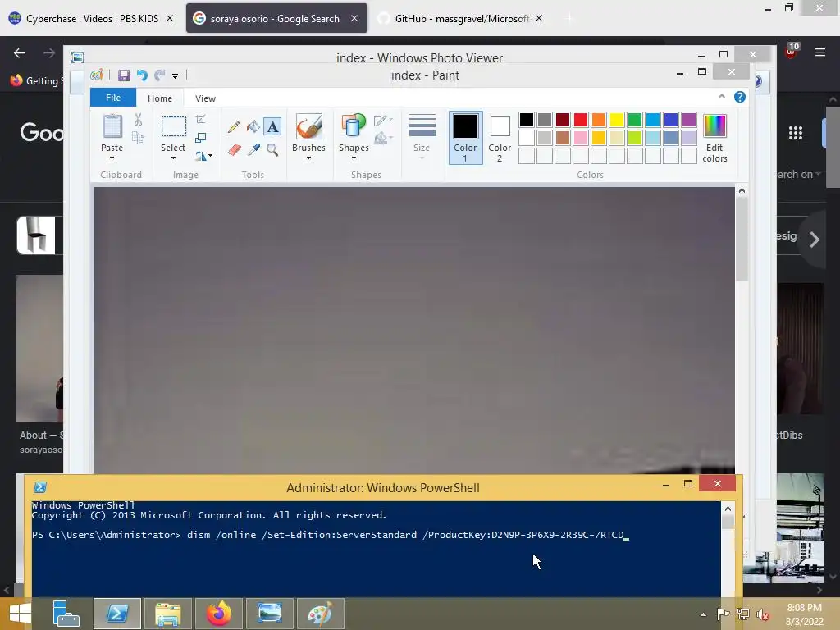Open Edit colors rainbow icon
The width and height of the screenshot is (840, 630).
714,126
